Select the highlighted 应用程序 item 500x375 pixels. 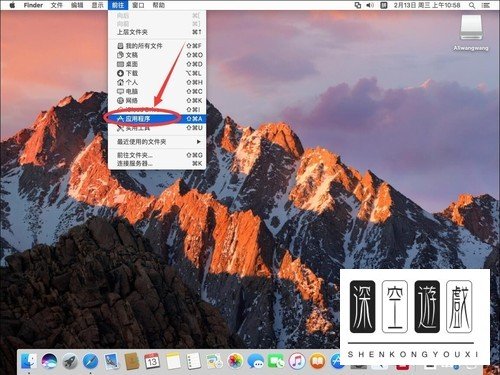157,119
